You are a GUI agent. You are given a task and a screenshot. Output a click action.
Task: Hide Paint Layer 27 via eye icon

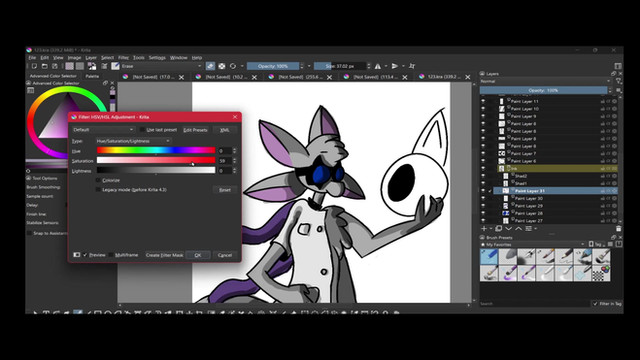click(483, 221)
